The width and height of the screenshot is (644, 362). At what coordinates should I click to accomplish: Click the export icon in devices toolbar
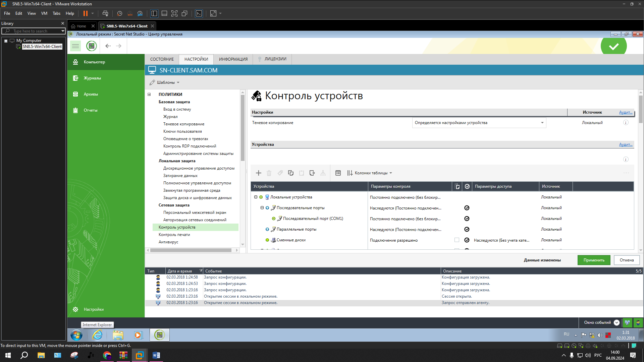[312, 173]
